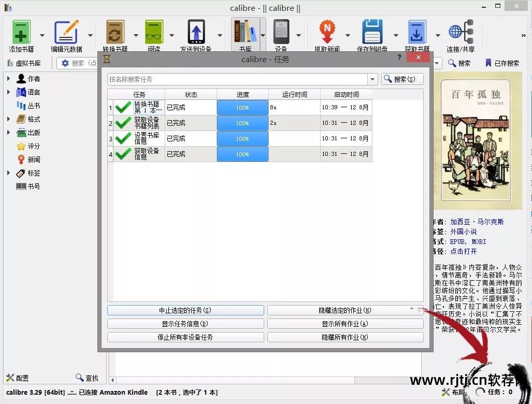This screenshot has width=532, height=404.
Task: Click the 100% progress bar of task 1
Action: [x=242, y=107]
